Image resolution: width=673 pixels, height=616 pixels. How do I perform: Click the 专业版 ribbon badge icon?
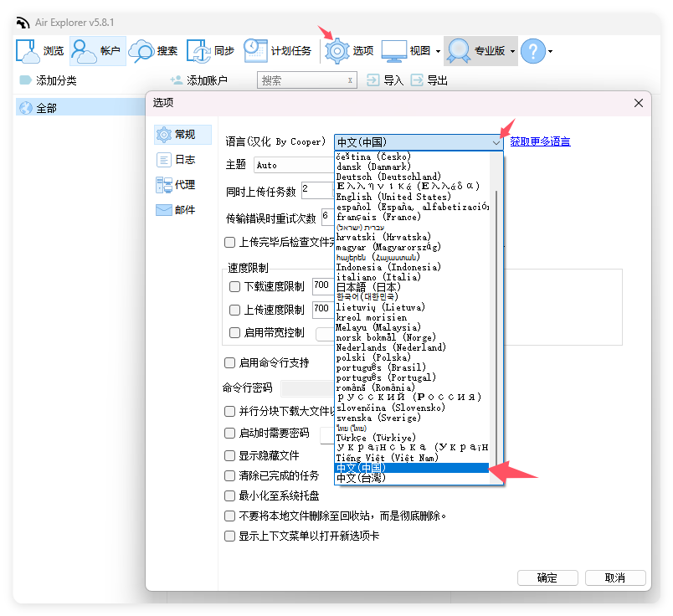(x=459, y=51)
